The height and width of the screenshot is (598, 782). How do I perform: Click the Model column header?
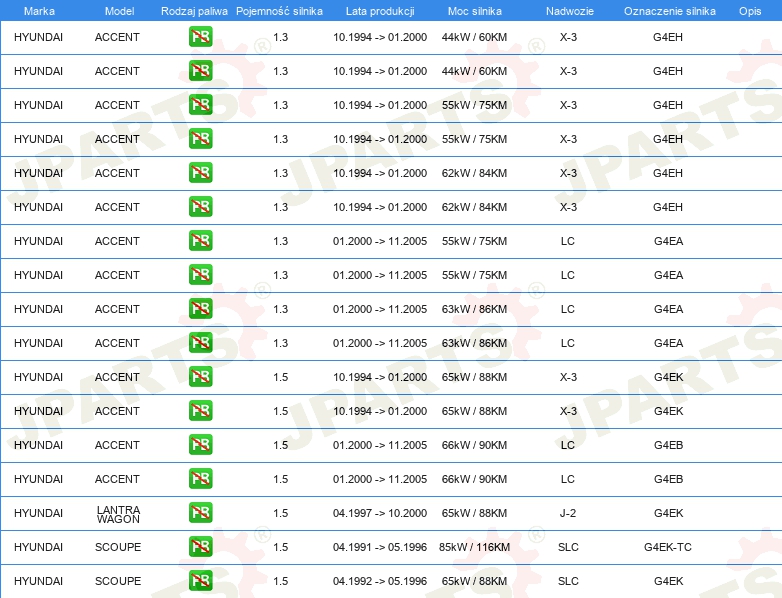click(119, 11)
